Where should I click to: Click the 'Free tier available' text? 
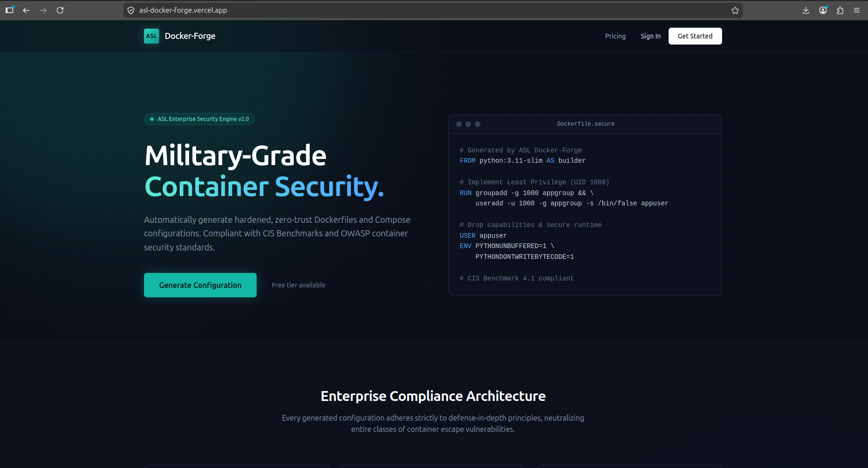[x=298, y=285]
